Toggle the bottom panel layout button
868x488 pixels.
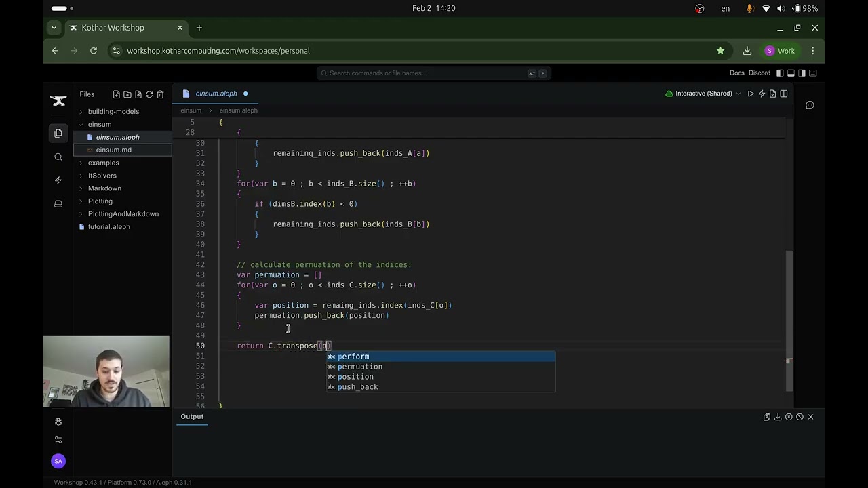tap(791, 73)
